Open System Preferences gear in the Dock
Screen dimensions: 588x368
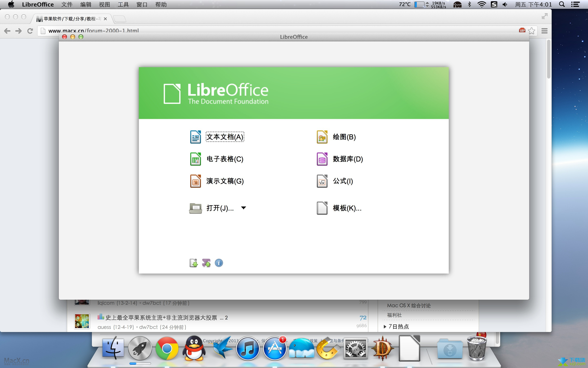[355, 349]
